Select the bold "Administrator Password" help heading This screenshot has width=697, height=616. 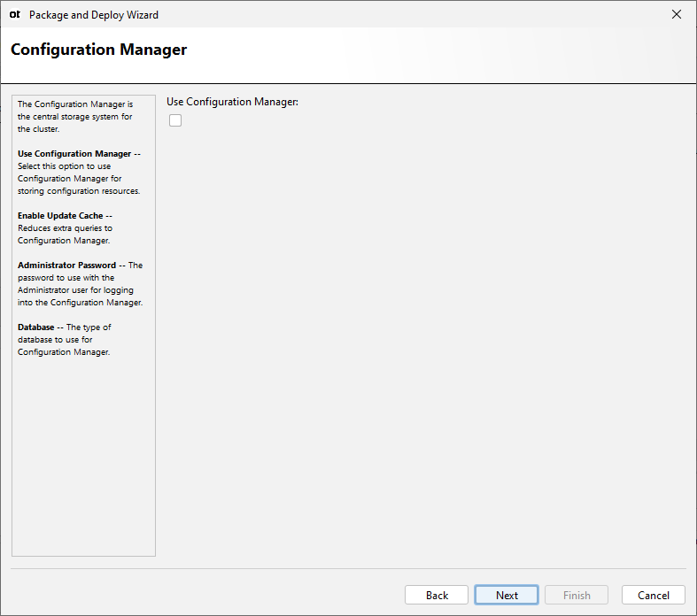(66, 266)
